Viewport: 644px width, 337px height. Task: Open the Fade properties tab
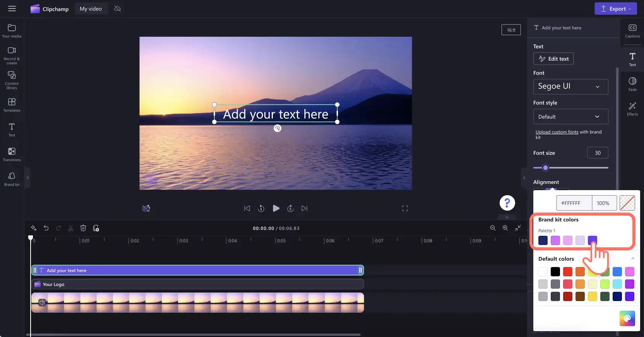point(632,84)
